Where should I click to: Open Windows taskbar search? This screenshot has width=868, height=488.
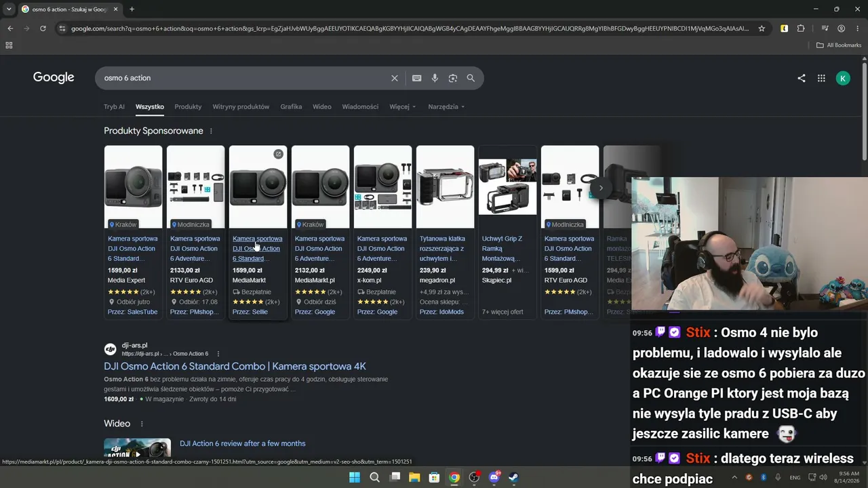[x=374, y=477]
